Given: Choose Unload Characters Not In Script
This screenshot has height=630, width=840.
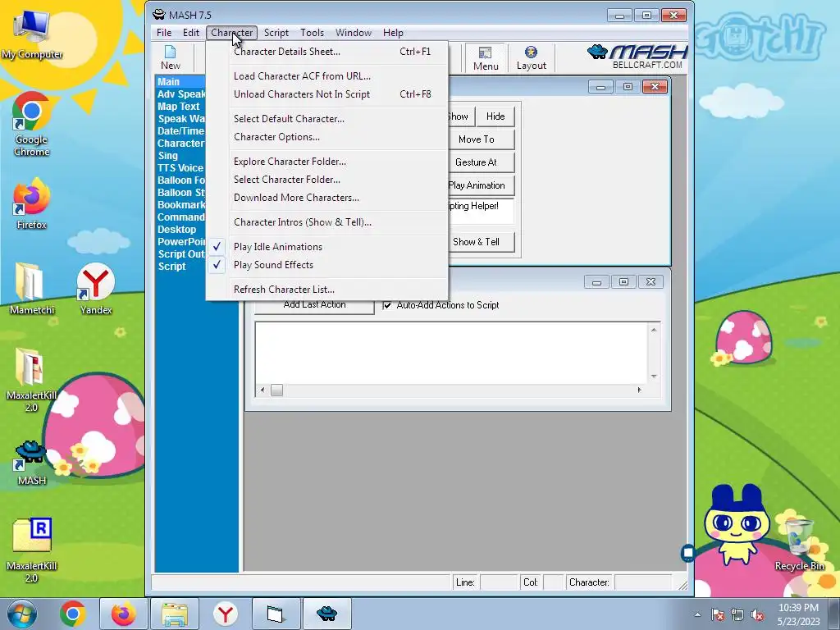Looking at the screenshot, I should click(x=326, y=94).
